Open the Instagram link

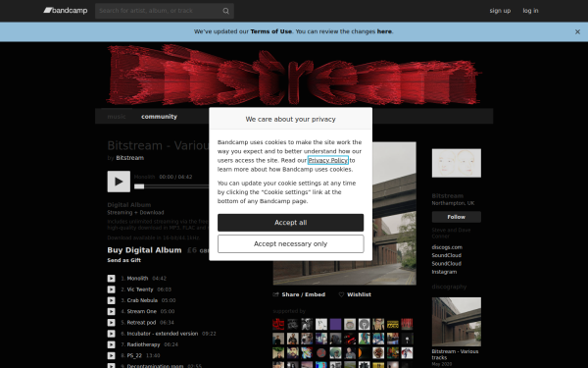pos(444,272)
